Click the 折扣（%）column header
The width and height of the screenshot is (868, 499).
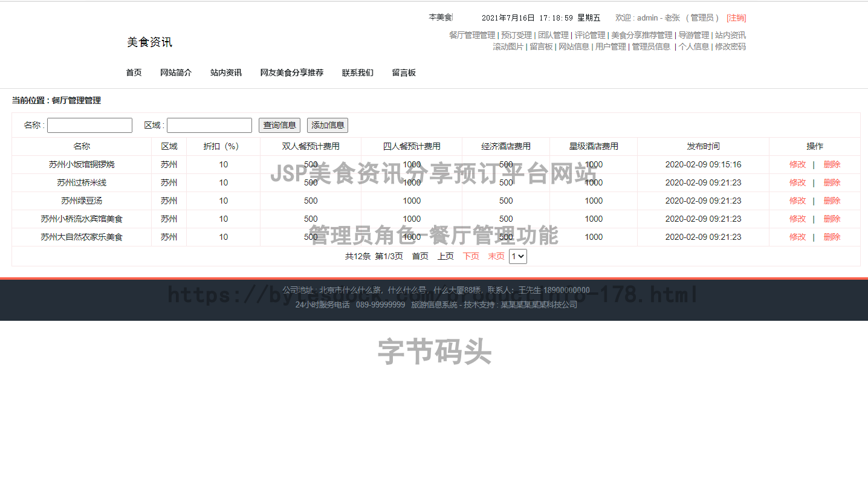223,146
